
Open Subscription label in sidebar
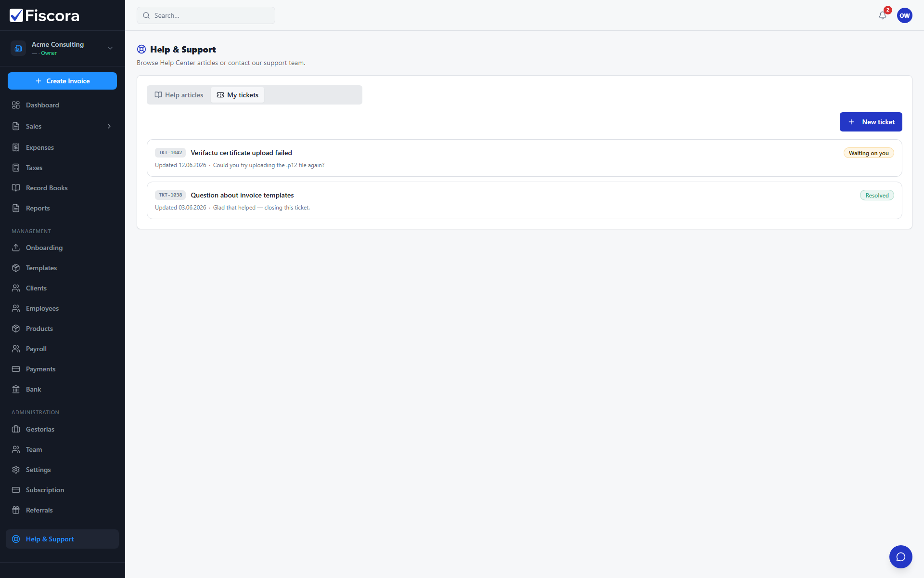(x=45, y=490)
